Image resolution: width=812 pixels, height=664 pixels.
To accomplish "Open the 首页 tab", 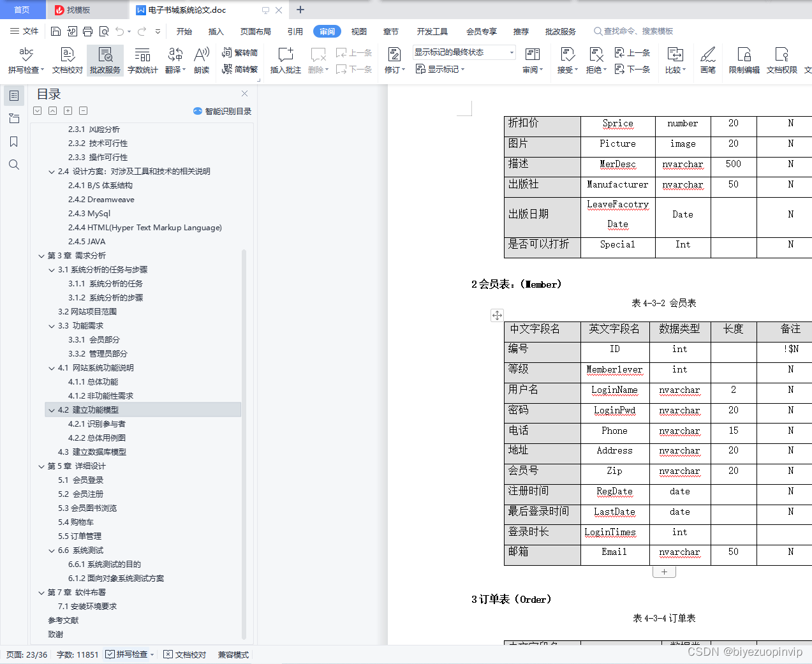I will tap(22, 10).
